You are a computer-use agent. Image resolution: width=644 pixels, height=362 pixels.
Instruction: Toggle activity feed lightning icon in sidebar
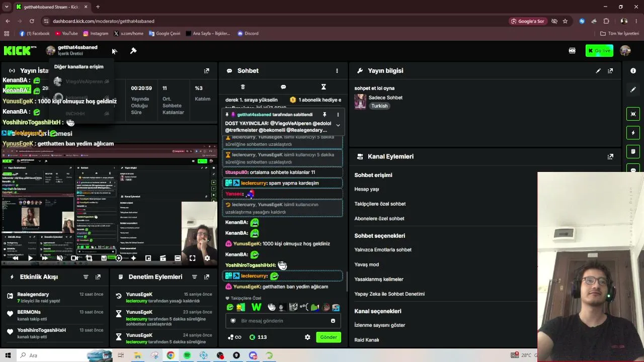click(633, 133)
